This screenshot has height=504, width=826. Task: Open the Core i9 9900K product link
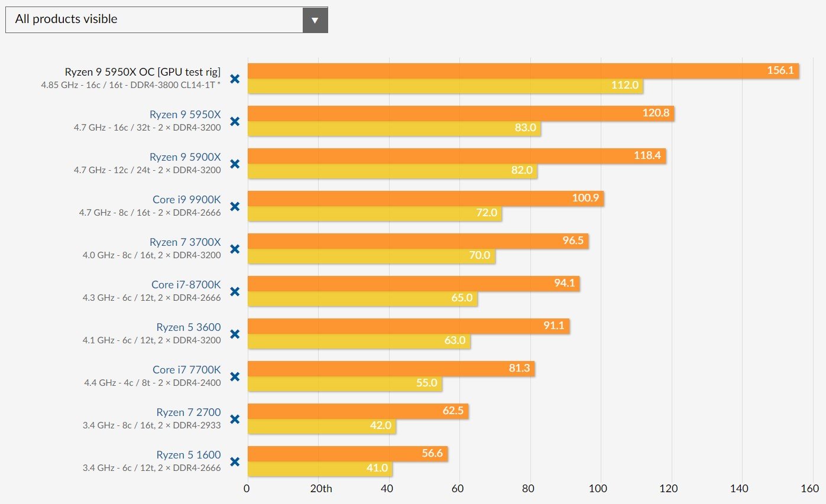pyautogui.click(x=187, y=200)
